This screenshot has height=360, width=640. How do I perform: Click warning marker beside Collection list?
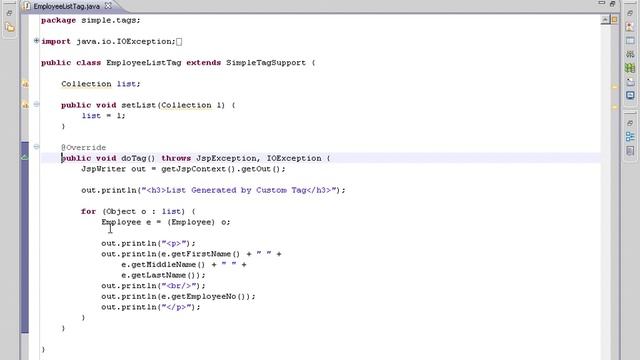tap(25, 84)
